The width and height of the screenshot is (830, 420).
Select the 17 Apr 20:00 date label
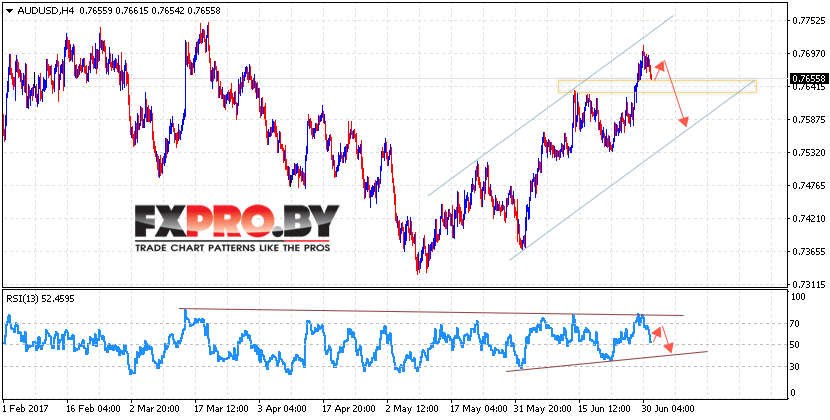click(x=350, y=409)
